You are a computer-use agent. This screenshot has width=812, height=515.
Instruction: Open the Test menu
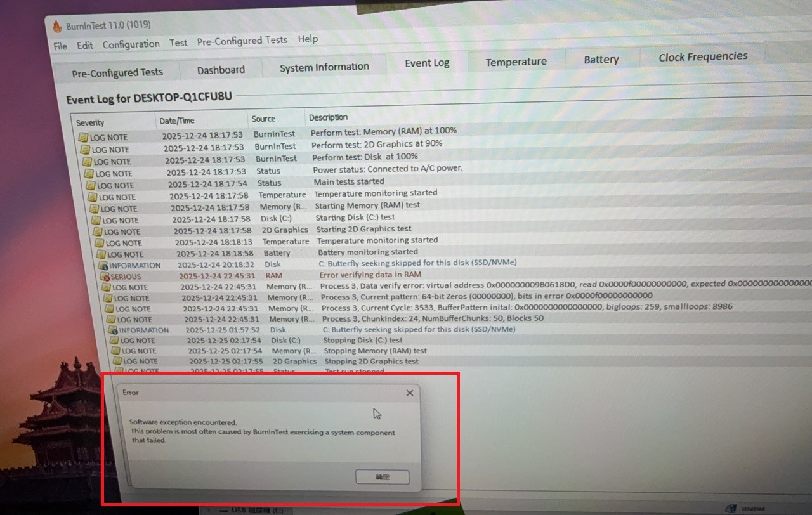tap(178, 43)
